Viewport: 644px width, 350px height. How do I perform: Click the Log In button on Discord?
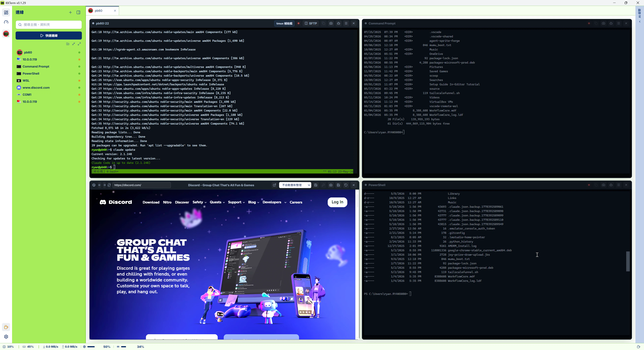(x=337, y=202)
